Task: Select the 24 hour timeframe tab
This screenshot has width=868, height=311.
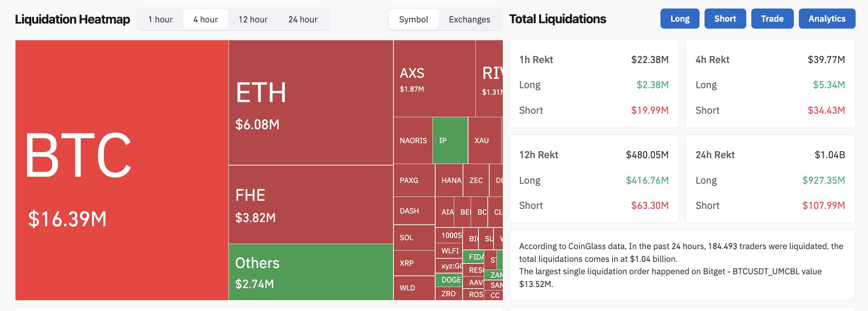Action: 303,19
